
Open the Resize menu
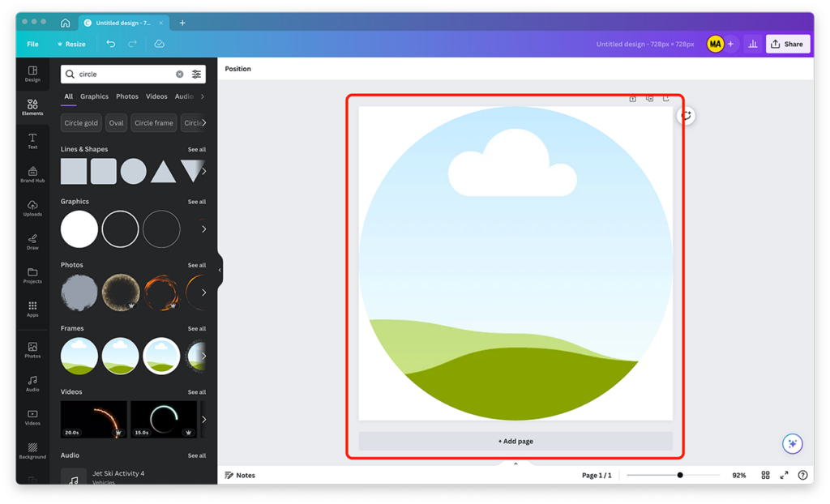click(71, 44)
